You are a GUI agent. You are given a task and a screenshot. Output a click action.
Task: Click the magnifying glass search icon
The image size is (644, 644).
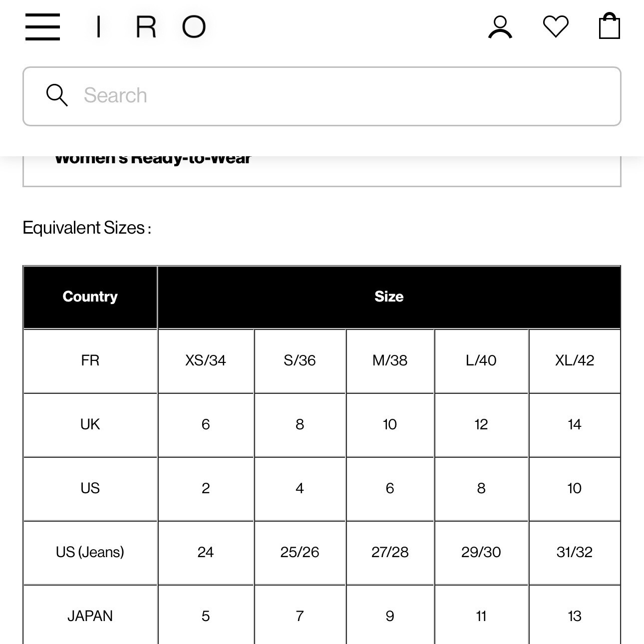pos(57,95)
